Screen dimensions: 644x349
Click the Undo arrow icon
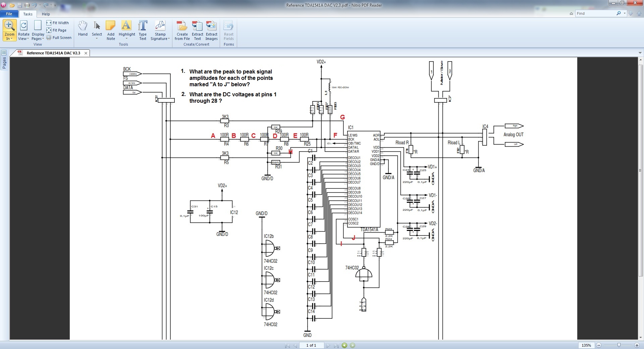point(34,5)
